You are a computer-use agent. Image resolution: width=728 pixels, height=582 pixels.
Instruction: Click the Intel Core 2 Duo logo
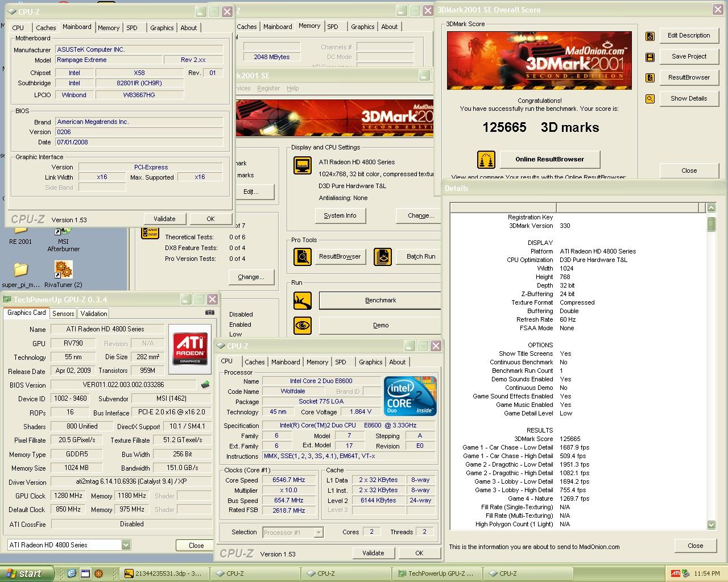[x=410, y=396]
